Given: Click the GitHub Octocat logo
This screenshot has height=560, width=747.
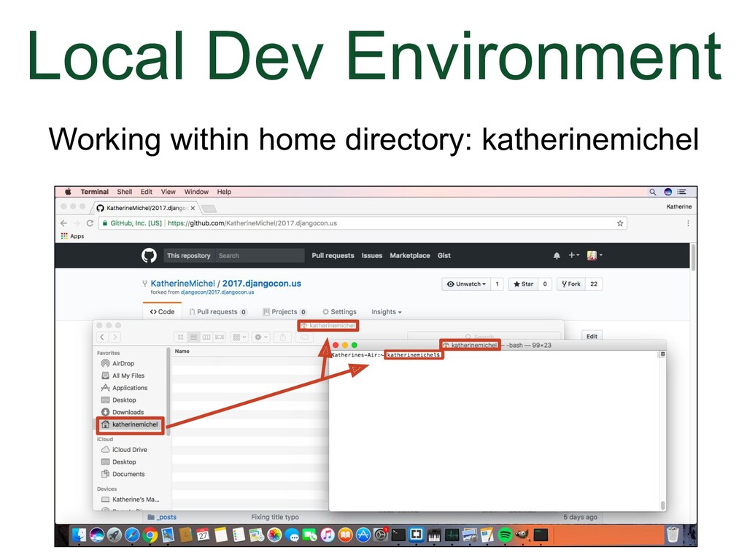Looking at the screenshot, I should [x=149, y=255].
